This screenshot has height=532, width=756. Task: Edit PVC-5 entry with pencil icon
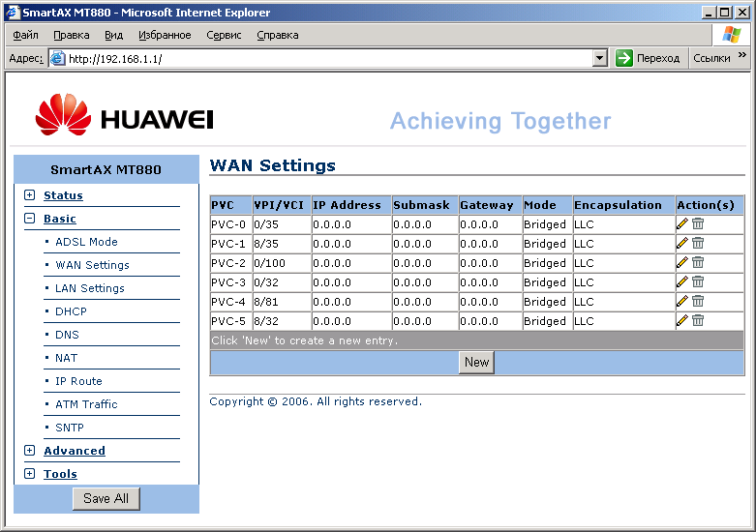(681, 320)
